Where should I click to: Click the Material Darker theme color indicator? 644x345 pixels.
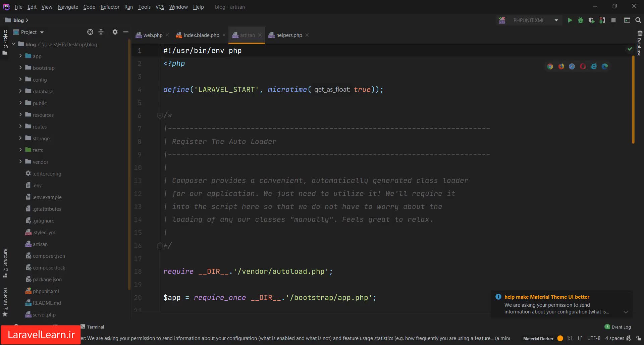[x=560, y=338]
